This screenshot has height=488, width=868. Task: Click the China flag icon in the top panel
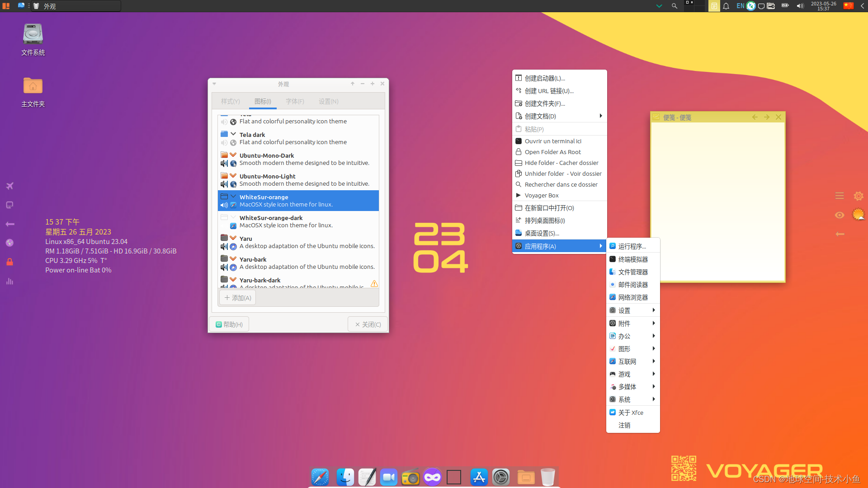pos(849,6)
